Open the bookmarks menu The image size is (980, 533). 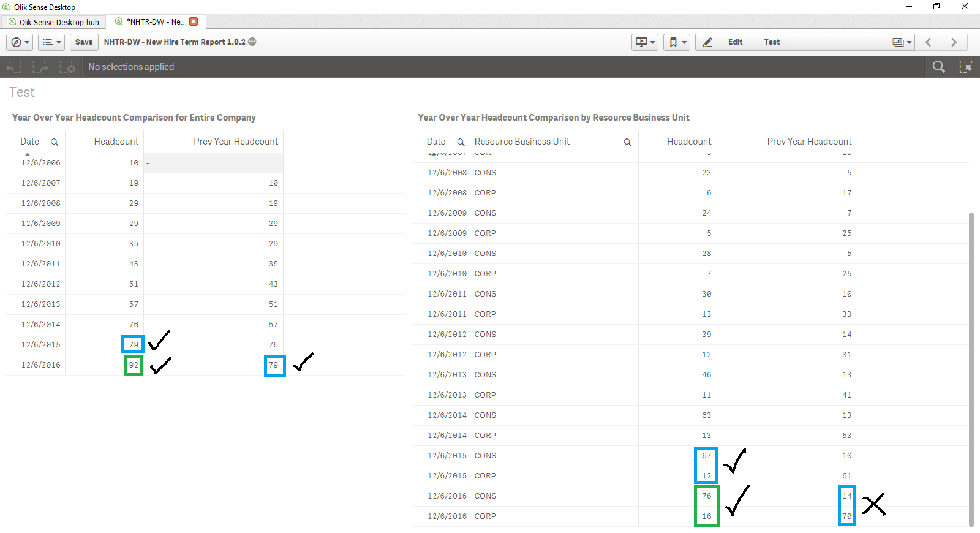677,42
